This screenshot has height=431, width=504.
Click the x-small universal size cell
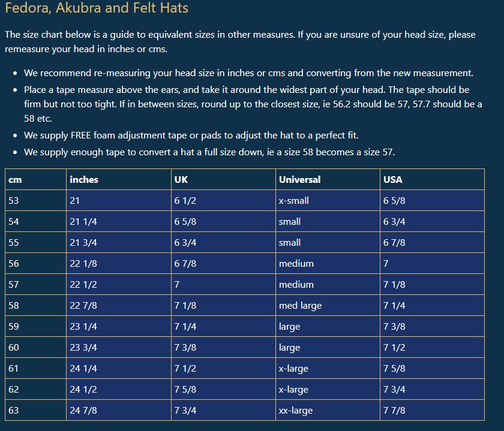click(328, 200)
